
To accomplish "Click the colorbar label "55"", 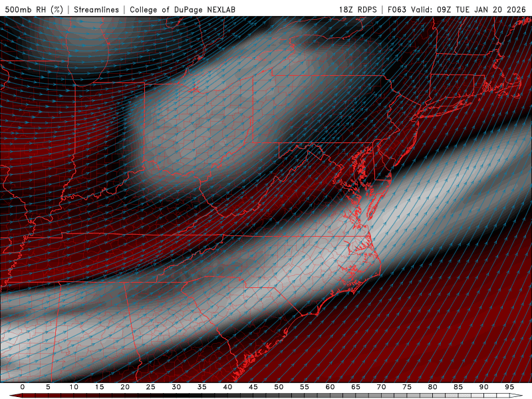I will (x=305, y=387).
